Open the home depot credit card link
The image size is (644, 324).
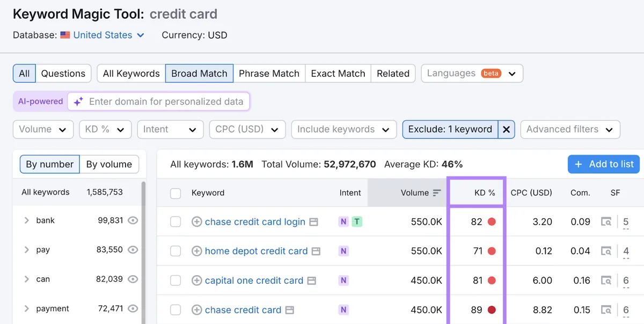click(x=257, y=251)
